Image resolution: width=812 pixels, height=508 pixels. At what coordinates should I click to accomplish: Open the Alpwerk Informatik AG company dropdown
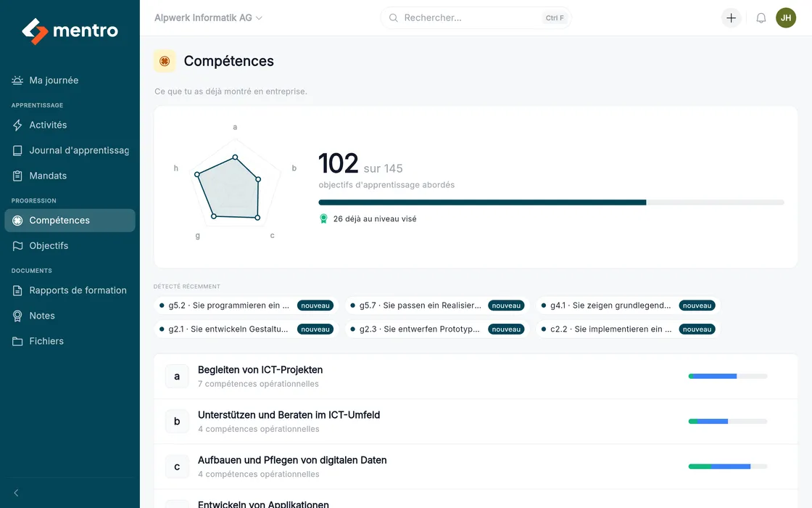pos(208,18)
